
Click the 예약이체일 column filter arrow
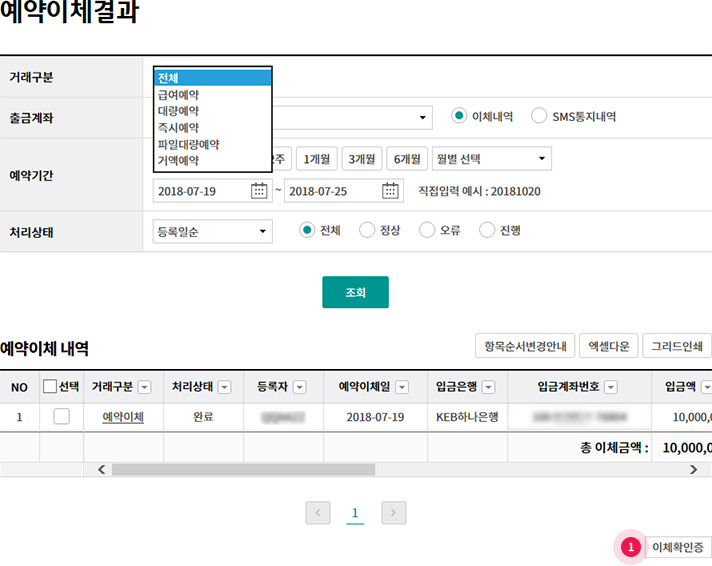pos(402,387)
